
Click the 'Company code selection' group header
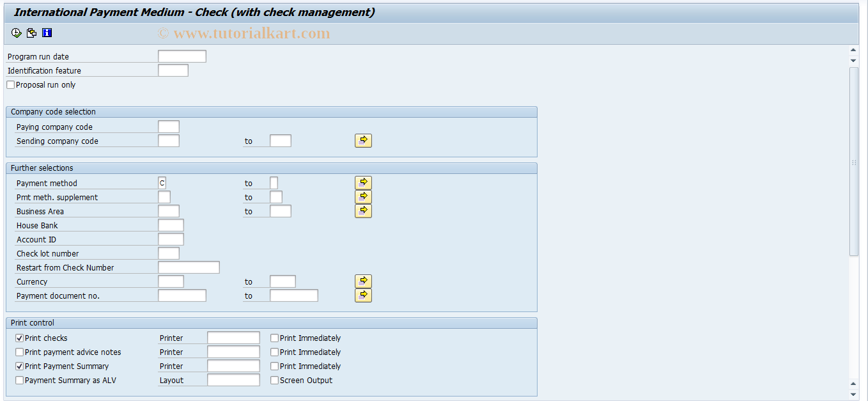272,112
